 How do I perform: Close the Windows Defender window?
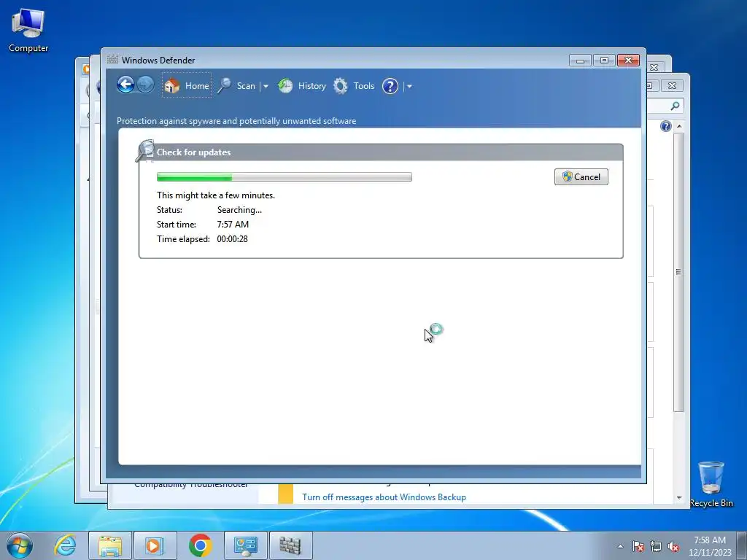tap(628, 60)
